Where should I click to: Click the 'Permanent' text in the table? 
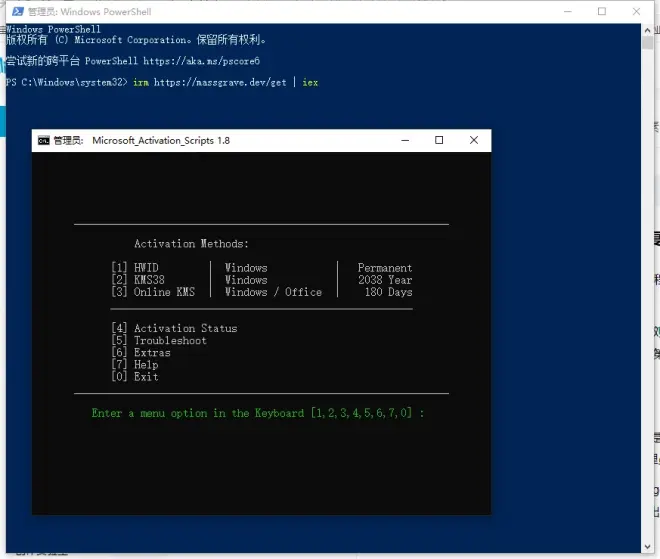[385, 268]
